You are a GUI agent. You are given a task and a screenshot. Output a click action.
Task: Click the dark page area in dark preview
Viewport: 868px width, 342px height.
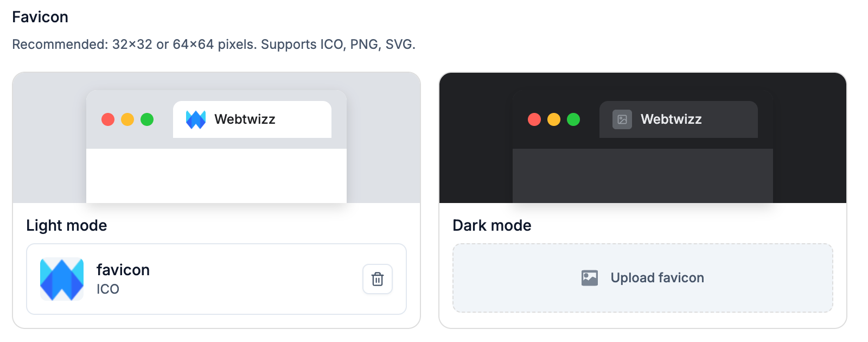[x=643, y=175]
